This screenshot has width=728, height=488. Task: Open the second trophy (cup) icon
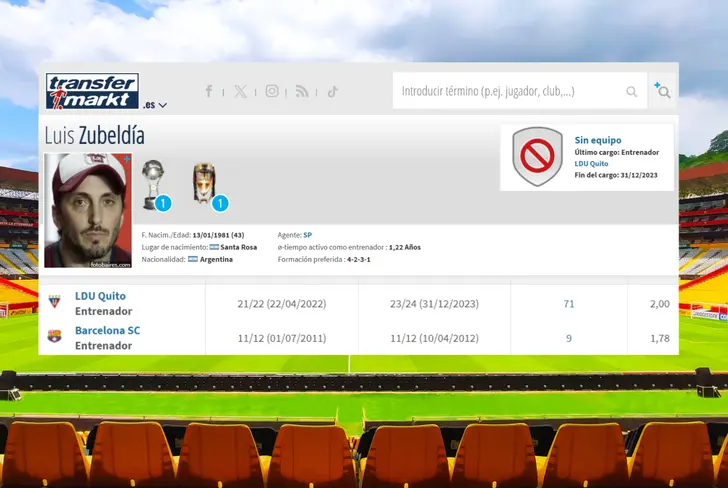(x=204, y=183)
